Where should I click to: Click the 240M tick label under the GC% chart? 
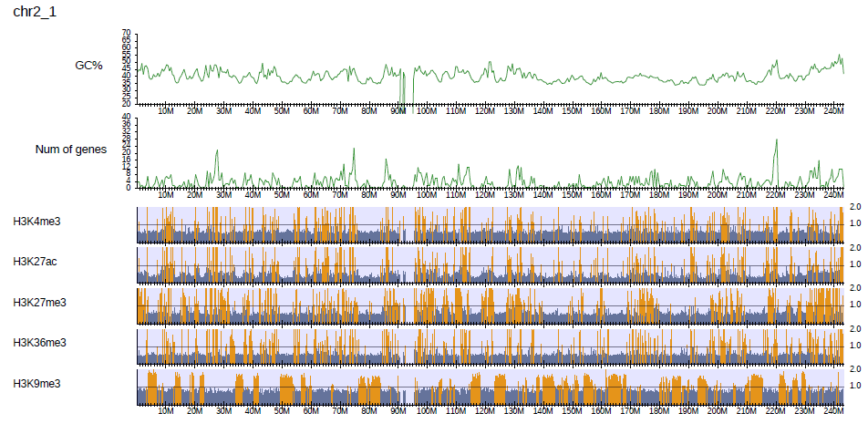pyautogui.click(x=833, y=111)
